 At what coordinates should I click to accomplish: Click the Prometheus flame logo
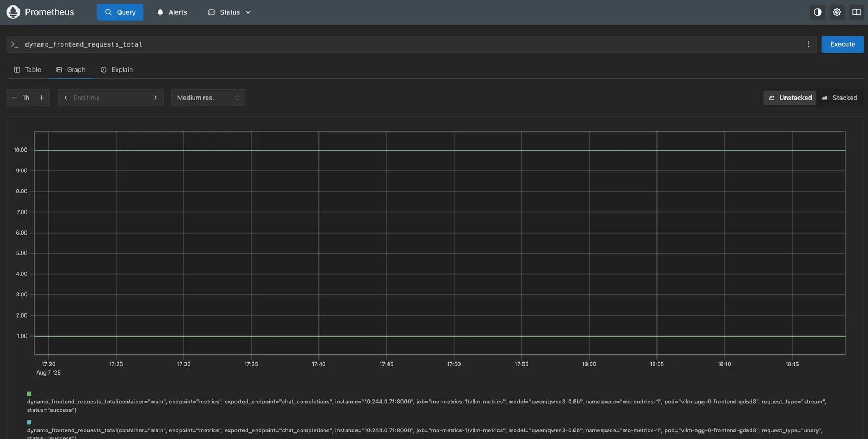coord(13,12)
